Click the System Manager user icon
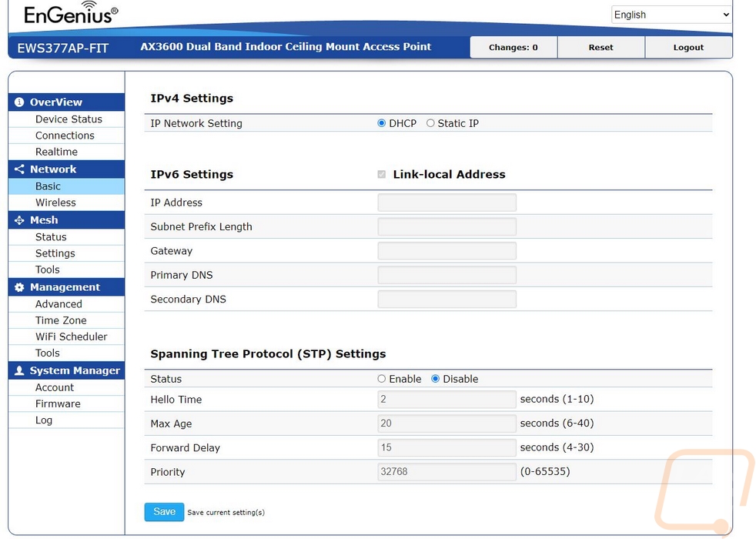The image size is (756, 539). 19,371
